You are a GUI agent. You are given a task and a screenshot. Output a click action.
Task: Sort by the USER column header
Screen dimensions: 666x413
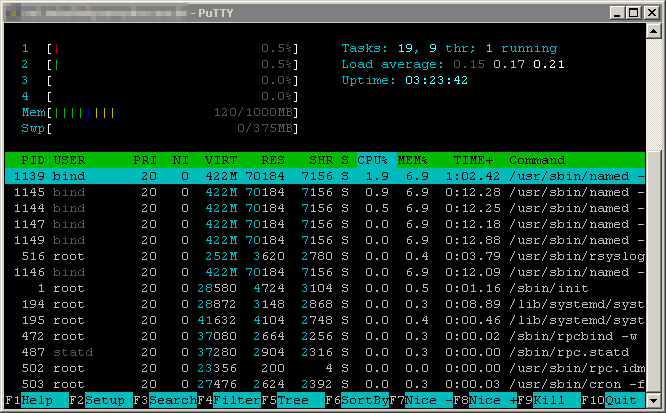69,160
